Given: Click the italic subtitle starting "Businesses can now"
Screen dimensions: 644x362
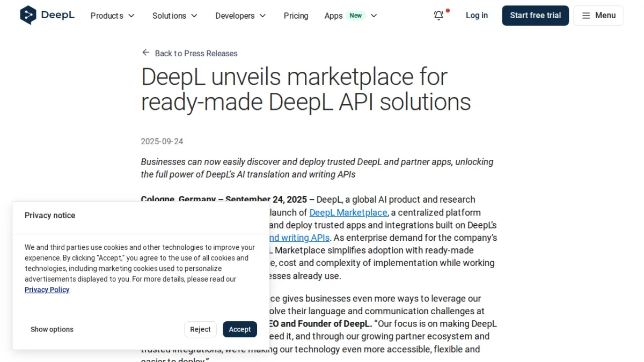Looking at the screenshot, I should tap(317, 168).
